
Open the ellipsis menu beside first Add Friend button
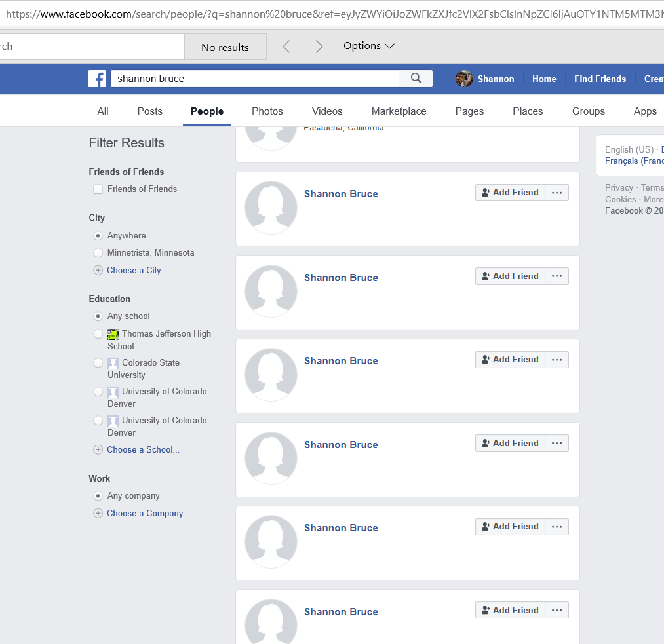557,192
